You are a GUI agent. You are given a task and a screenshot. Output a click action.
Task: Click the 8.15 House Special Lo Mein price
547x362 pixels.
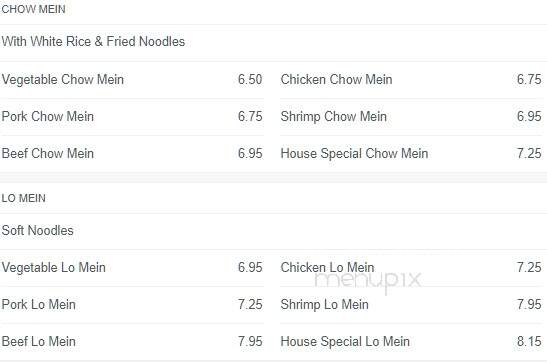[529, 341]
